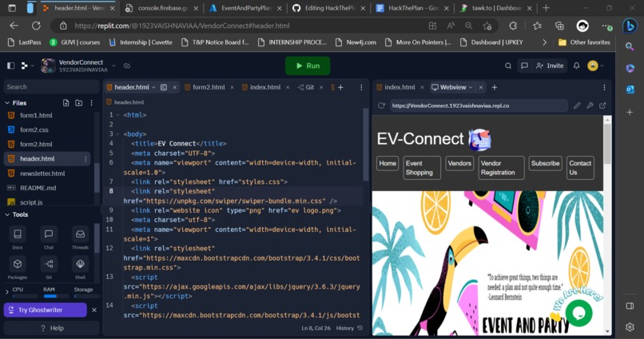644x339 pixels.
Task: Expand the CPU RAM Storage resources panel
Action: 7,292
